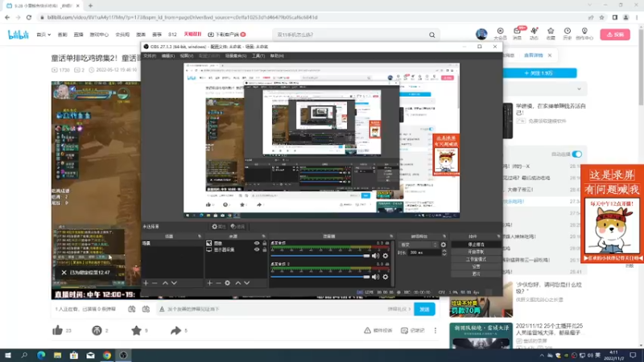Click 发送 to send danmaku
The image size is (644, 362).
pos(424,309)
